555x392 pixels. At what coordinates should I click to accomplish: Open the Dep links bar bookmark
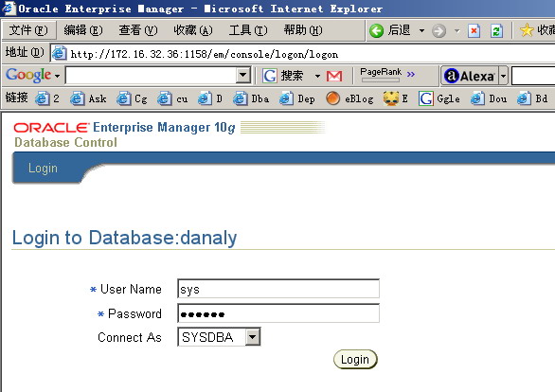coord(297,98)
